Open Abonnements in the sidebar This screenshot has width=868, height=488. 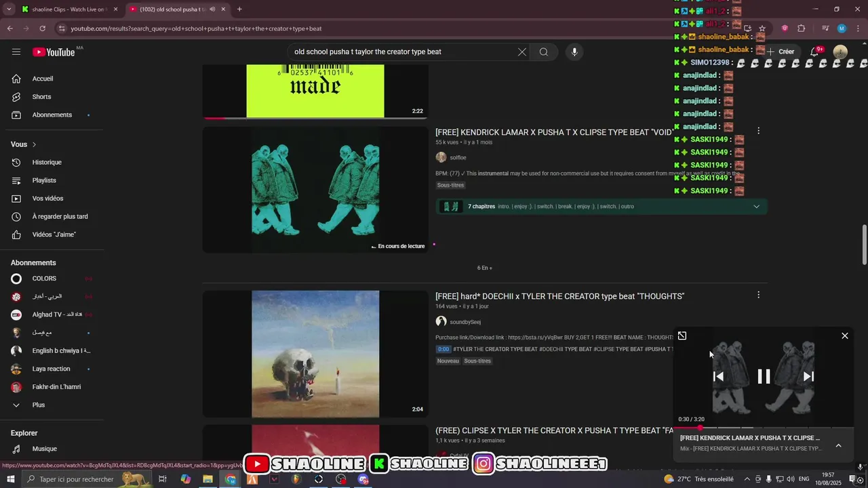[x=52, y=115]
